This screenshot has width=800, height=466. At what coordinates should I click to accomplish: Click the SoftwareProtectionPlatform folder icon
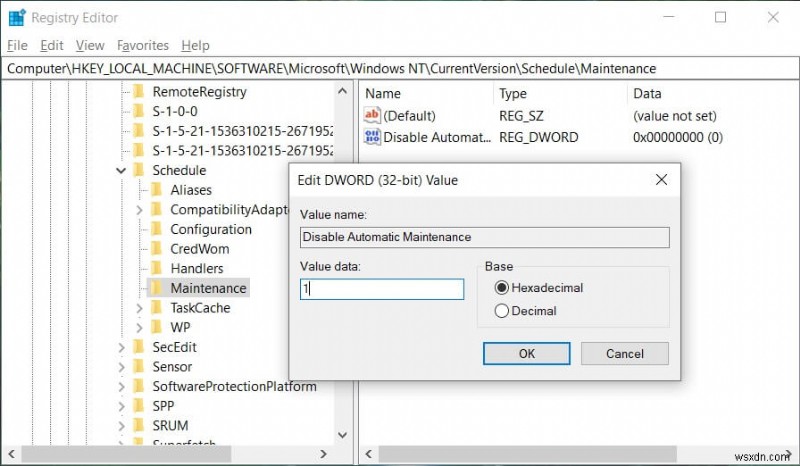(138, 386)
